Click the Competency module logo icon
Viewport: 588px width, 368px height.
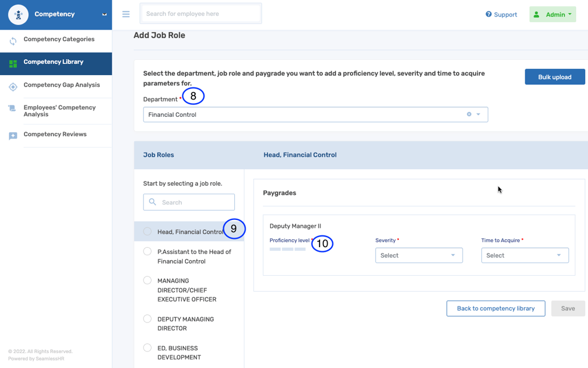(x=18, y=15)
